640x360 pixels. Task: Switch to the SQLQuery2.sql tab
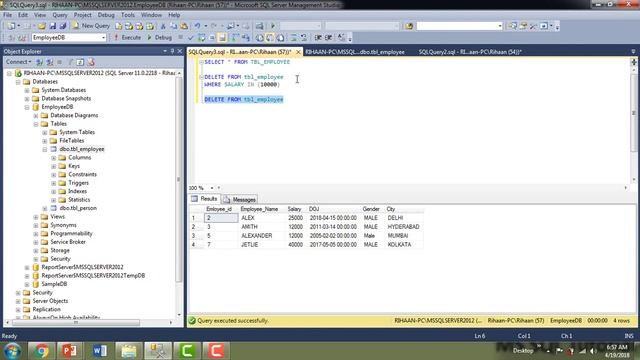point(470,52)
